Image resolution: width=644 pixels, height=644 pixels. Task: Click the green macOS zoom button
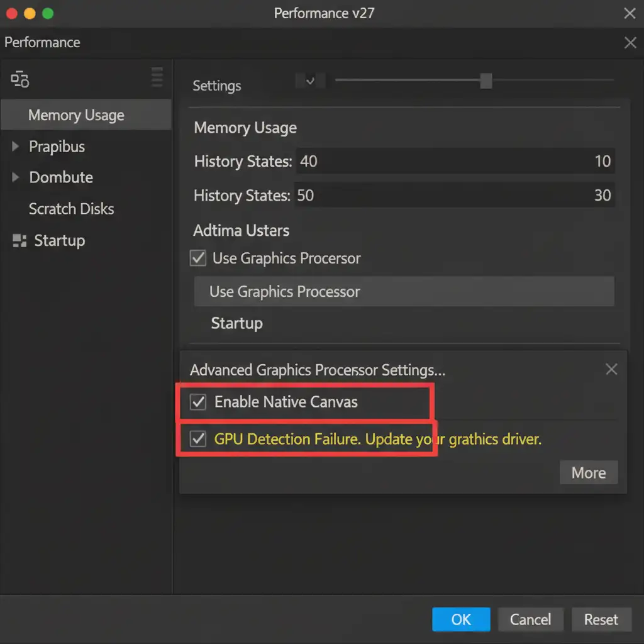47,13
